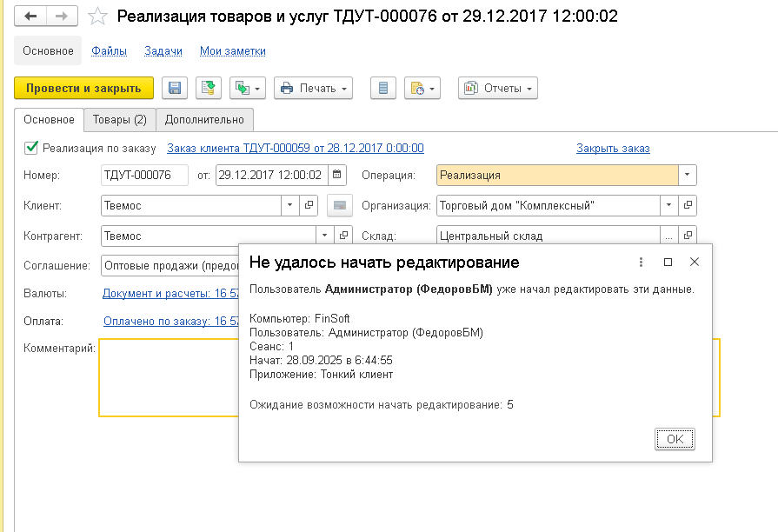Switch to the Товары (2) tab

[119, 119]
